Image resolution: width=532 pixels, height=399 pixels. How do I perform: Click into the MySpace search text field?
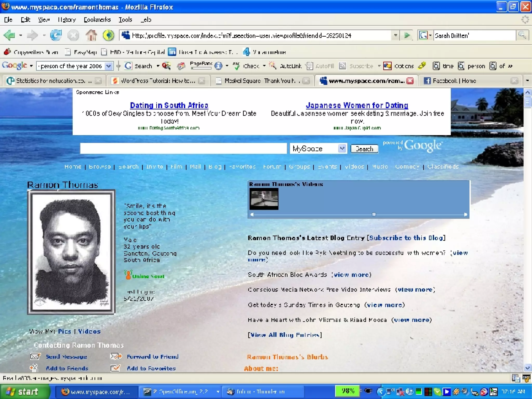click(x=183, y=148)
